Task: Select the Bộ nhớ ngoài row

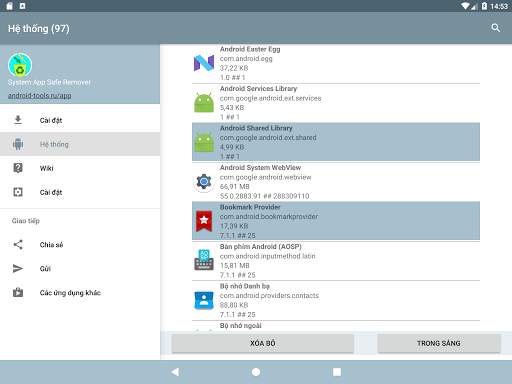Action: [x=336, y=326]
